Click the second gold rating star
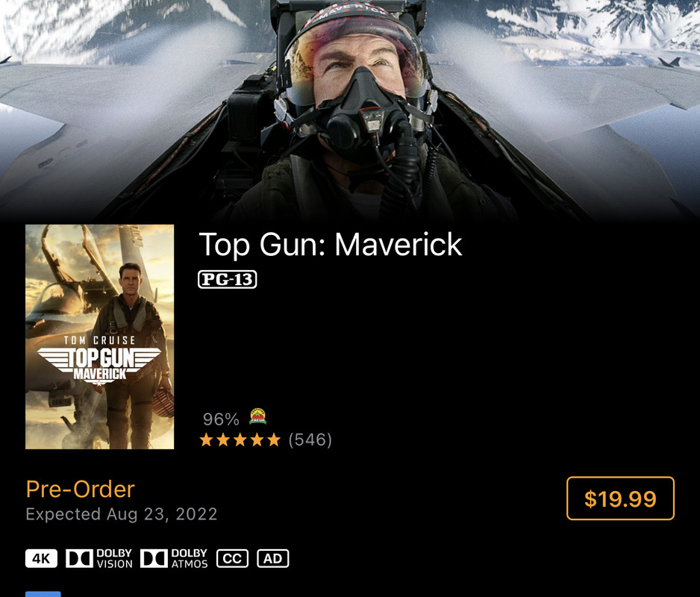The width and height of the screenshot is (700, 597). pos(223,440)
